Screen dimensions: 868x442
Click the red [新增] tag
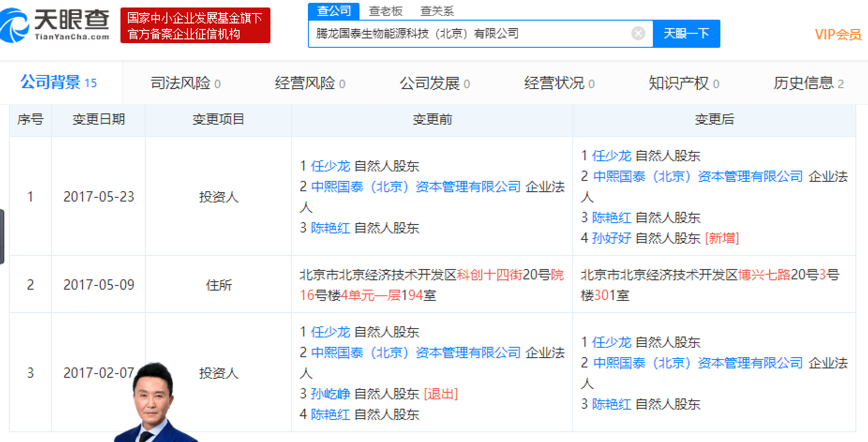[x=722, y=238]
